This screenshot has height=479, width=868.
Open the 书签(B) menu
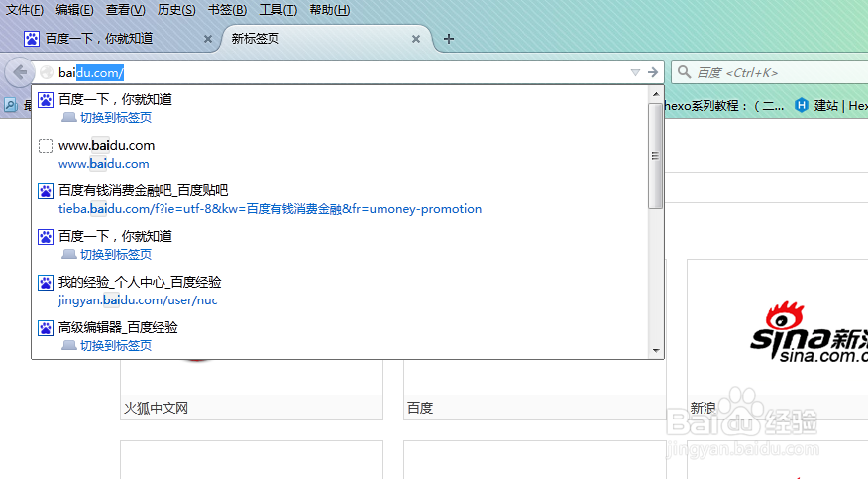[x=228, y=10]
